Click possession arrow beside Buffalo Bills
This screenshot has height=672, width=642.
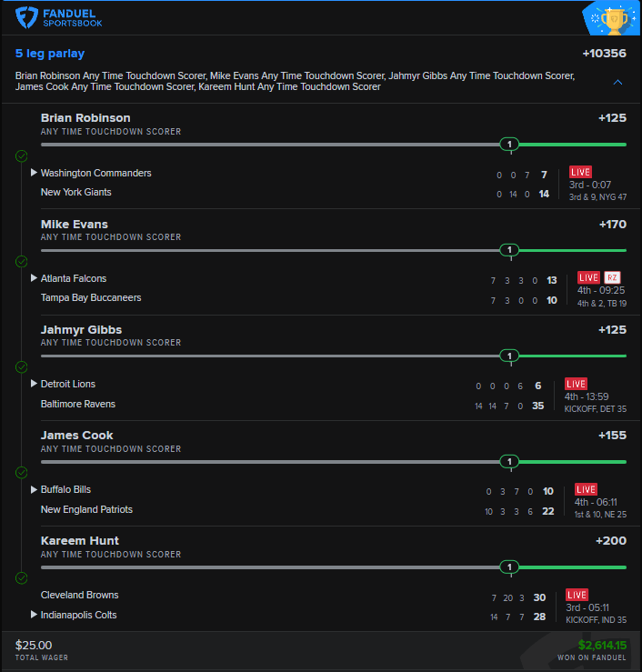(x=34, y=489)
